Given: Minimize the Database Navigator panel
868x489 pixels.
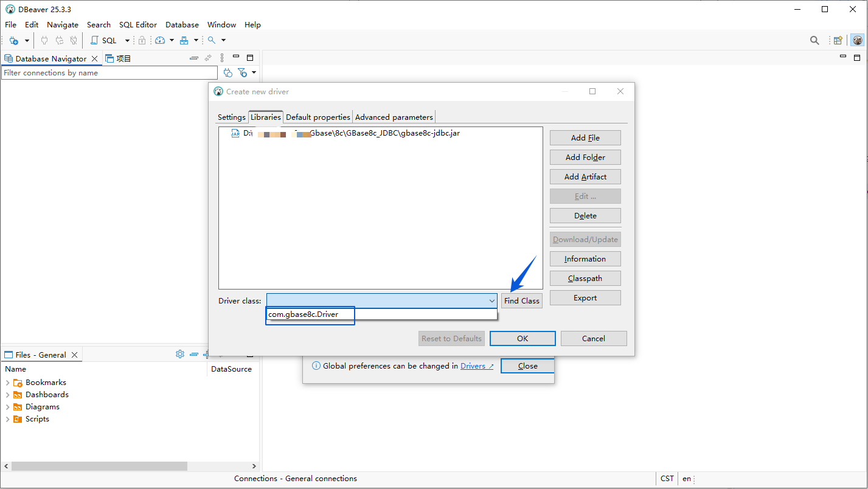Looking at the screenshot, I should coord(236,57).
